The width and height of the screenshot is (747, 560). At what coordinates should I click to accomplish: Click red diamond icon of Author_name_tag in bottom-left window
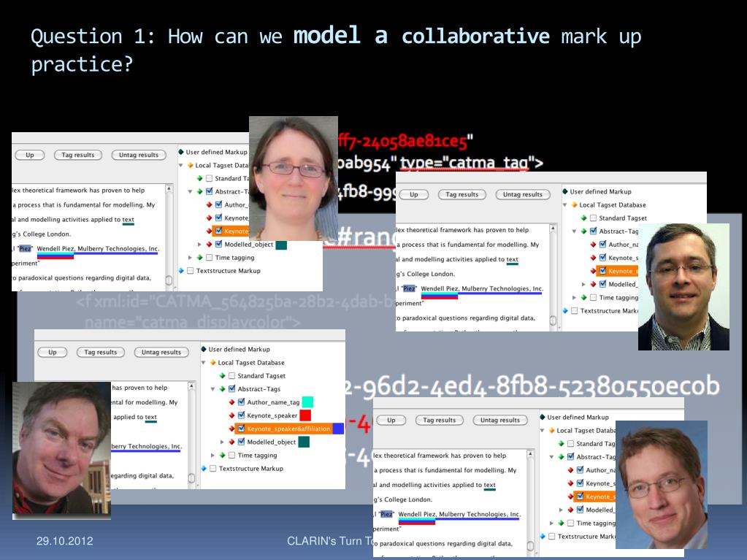[232, 402]
